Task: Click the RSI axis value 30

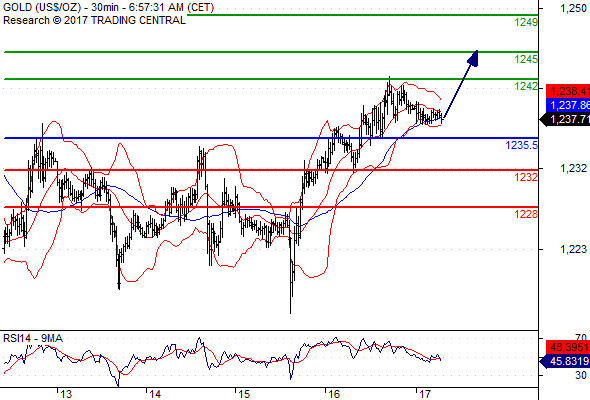Action: click(x=581, y=375)
